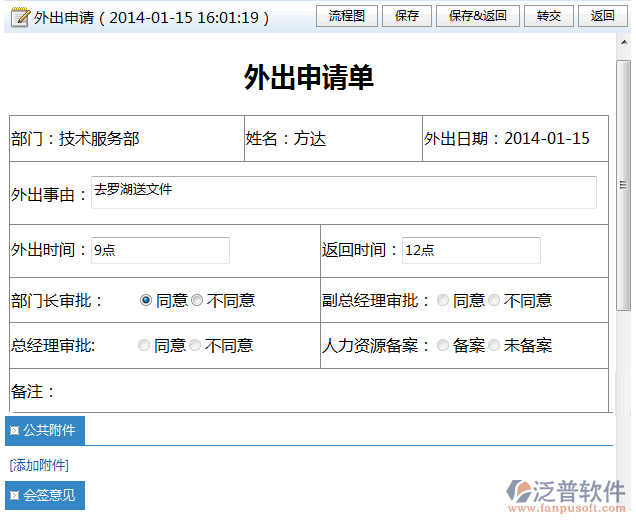Screen dimensions: 636x524
Task: Select 同意 for 部门长审批
Action: click(146, 300)
